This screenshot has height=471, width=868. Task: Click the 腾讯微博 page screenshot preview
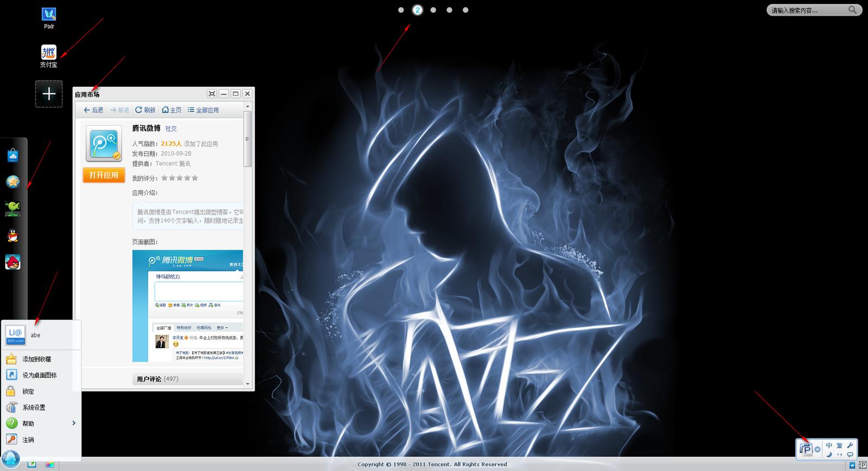(188, 306)
